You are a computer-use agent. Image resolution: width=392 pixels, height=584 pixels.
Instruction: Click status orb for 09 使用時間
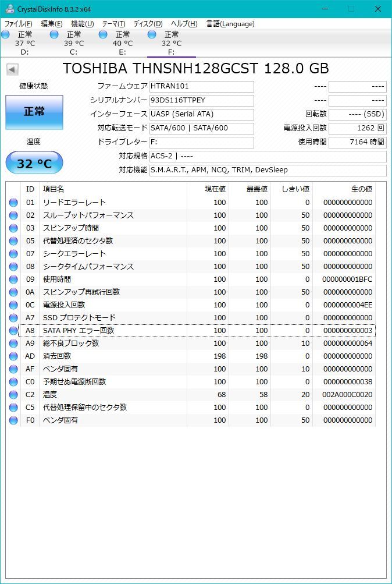point(13,279)
